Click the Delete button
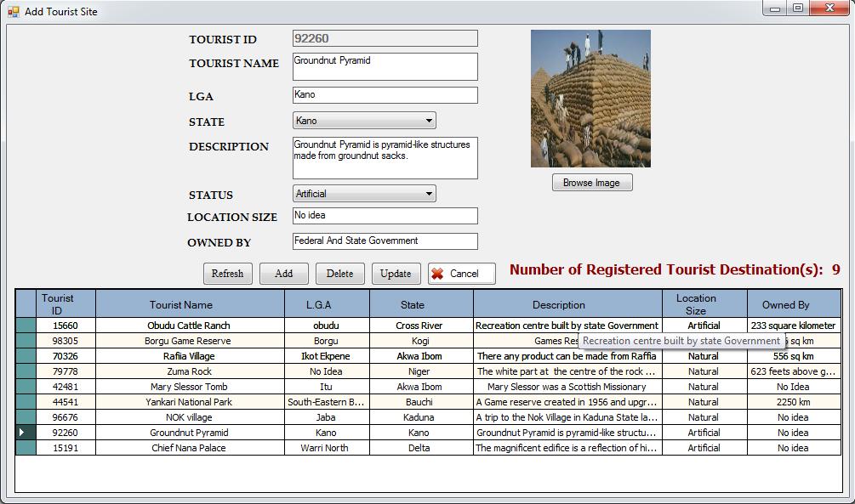Screen dimensions: 855x504 tap(339, 274)
